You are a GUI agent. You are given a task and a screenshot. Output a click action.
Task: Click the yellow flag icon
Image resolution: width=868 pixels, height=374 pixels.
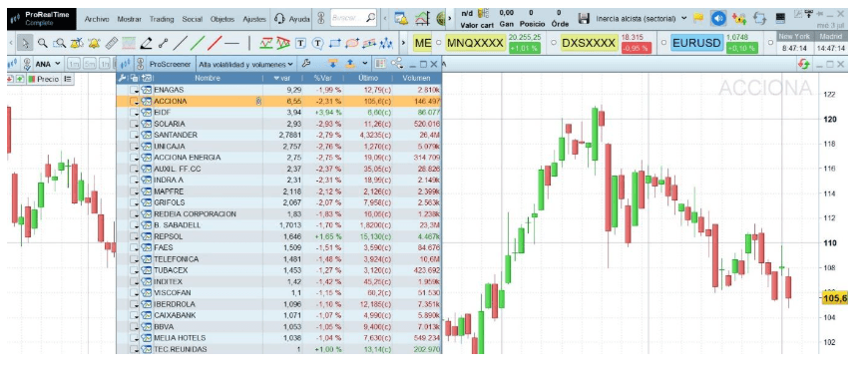click(698, 18)
